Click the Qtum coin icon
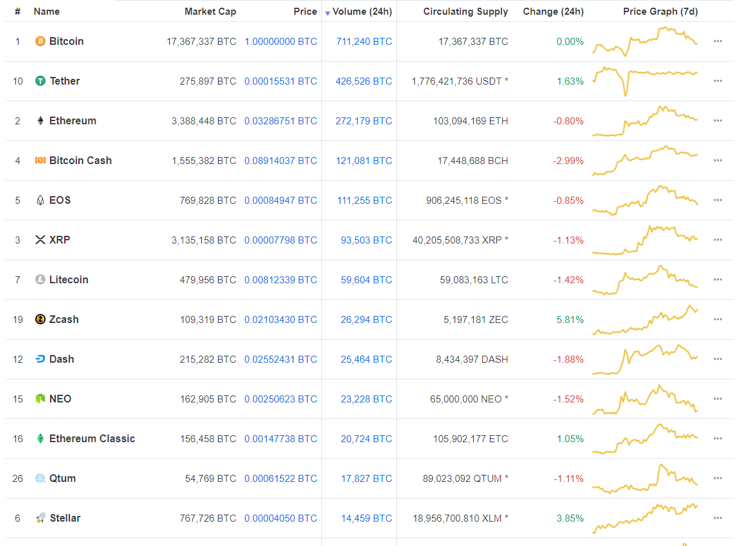756x546 pixels. 40,479
